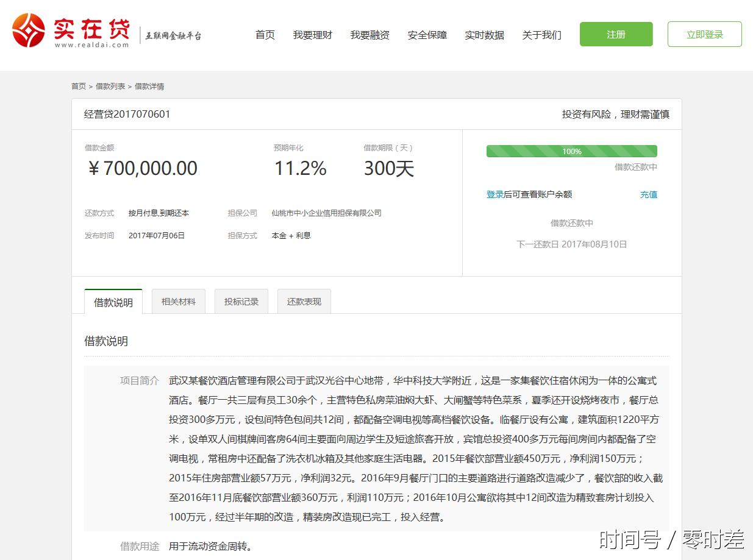Show the 还款表现 tab

point(304,302)
